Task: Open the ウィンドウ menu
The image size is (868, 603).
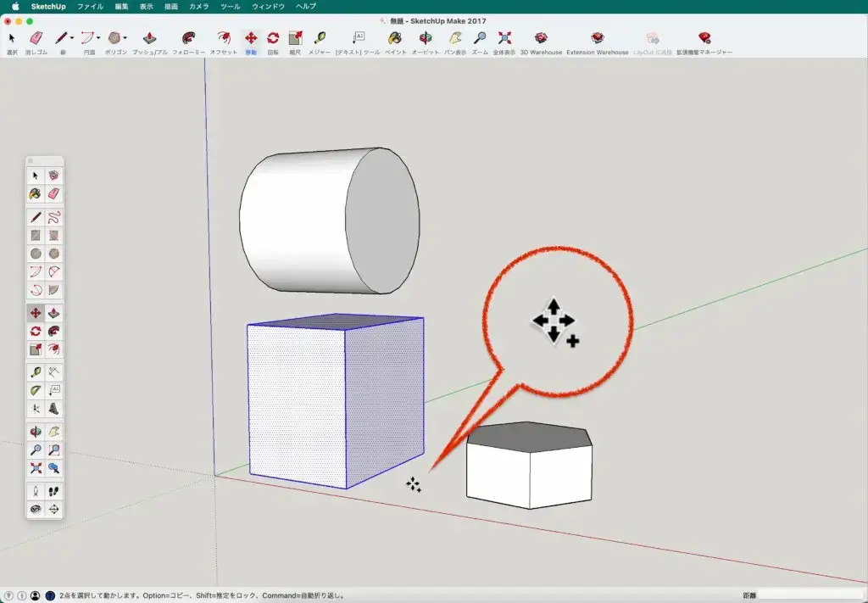Action: (268, 7)
